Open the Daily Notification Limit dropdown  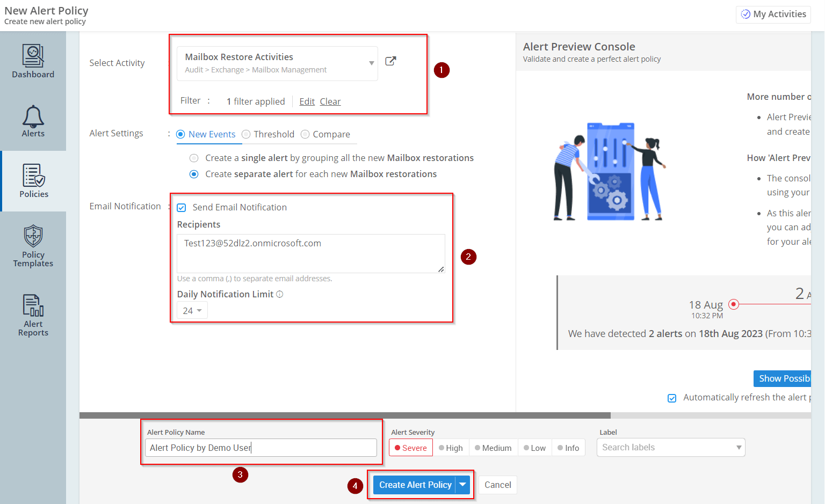pyautogui.click(x=192, y=310)
